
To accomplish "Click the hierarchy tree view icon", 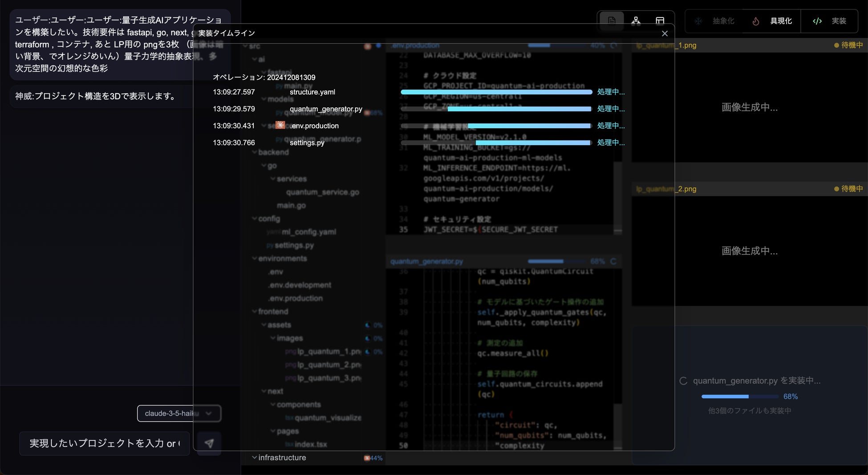I will (636, 21).
